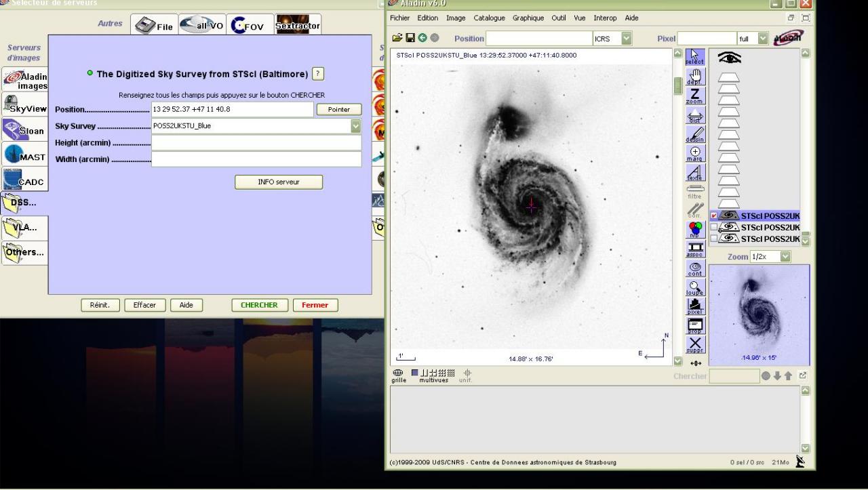868x490 pixels.
Task: Open the Catalogue menu
Action: 489,18
